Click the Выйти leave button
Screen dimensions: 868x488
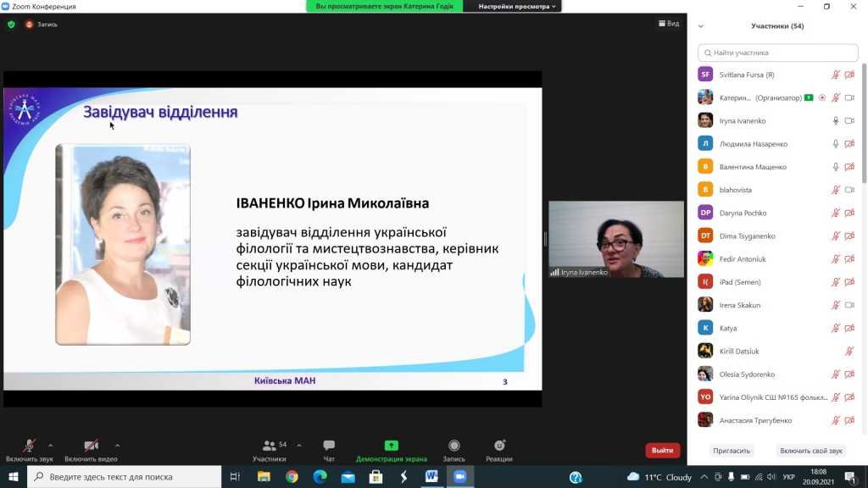[x=662, y=451]
